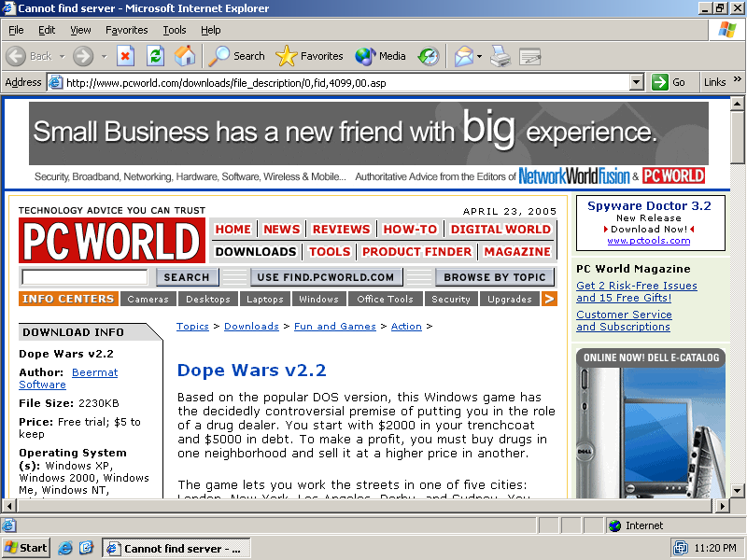Viewport: 747px width, 560px height.
Task: Open the Help menu
Action: coord(211,30)
